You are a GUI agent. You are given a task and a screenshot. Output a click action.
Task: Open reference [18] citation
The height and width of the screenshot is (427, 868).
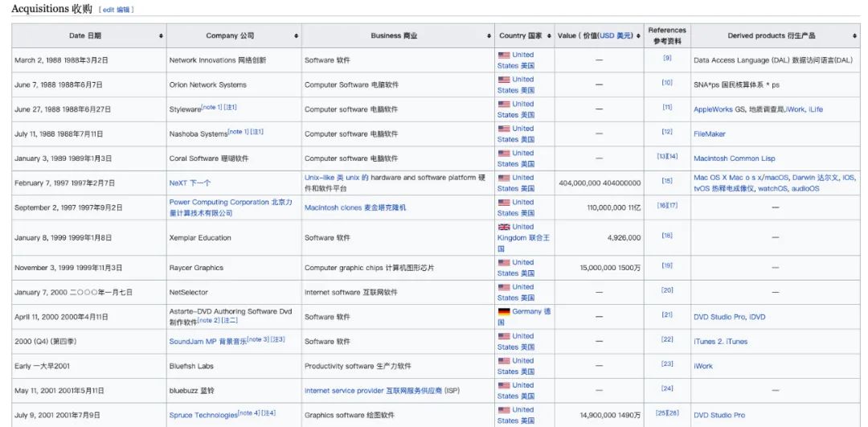pyautogui.click(x=667, y=236)
